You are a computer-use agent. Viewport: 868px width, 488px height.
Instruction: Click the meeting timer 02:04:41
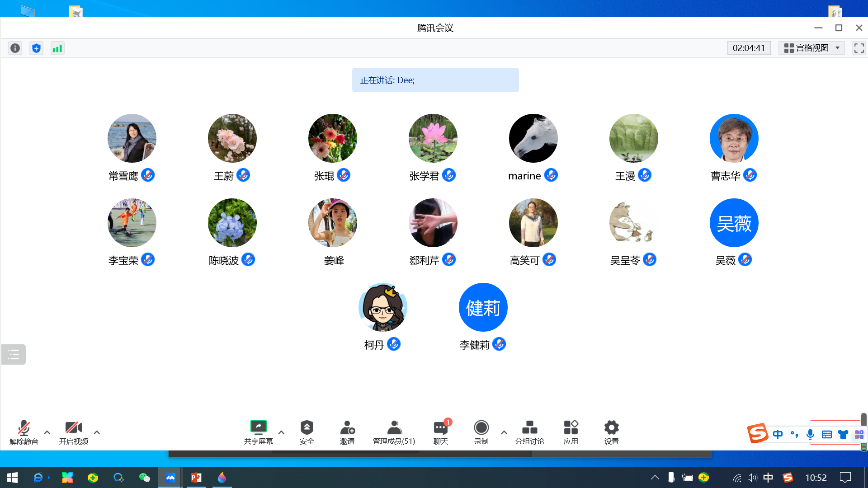pyautogui.click(x=749, y=48)
